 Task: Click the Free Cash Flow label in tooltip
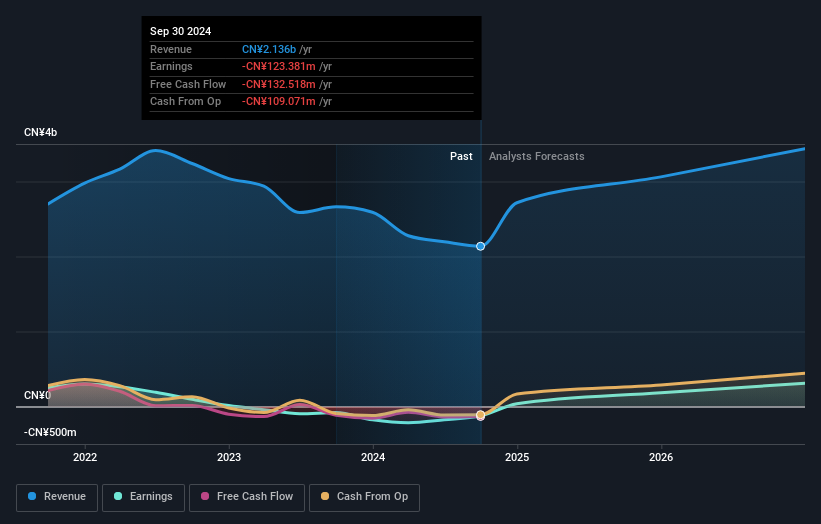click(188, 84)
